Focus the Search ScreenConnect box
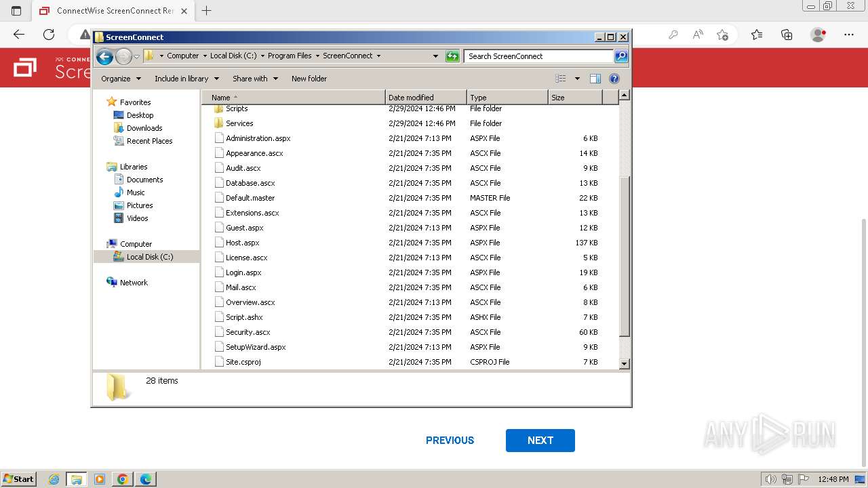Screen dimensions: 868x488 (539, 56)
